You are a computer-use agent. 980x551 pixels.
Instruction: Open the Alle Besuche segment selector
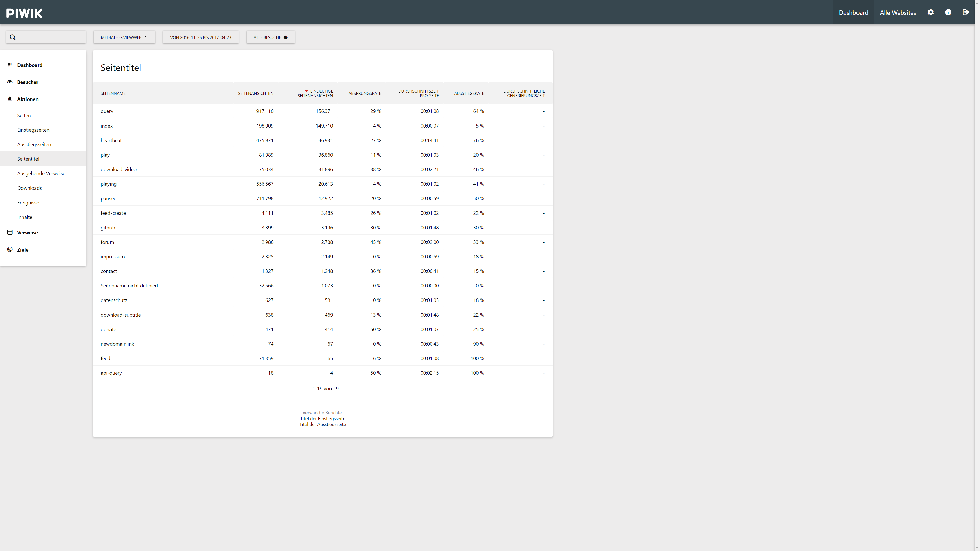click(x=270, y=37)
